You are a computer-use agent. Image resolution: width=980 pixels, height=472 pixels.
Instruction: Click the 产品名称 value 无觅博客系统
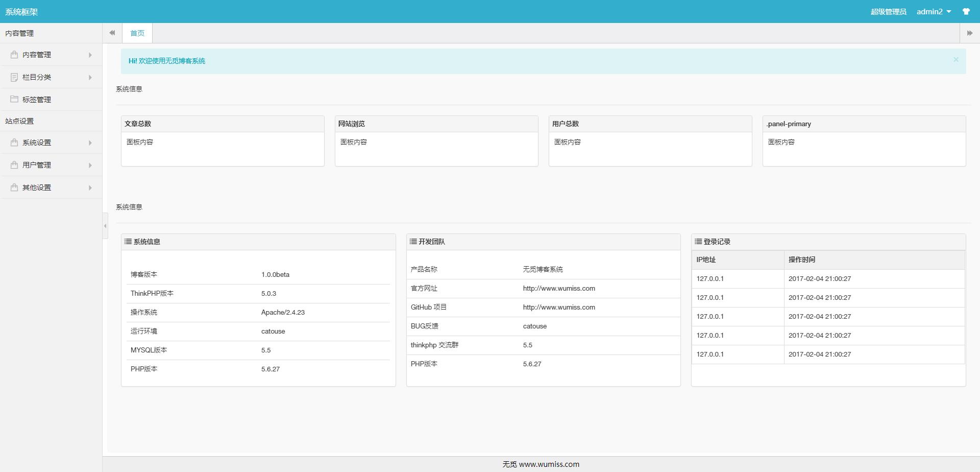[543, 269]
